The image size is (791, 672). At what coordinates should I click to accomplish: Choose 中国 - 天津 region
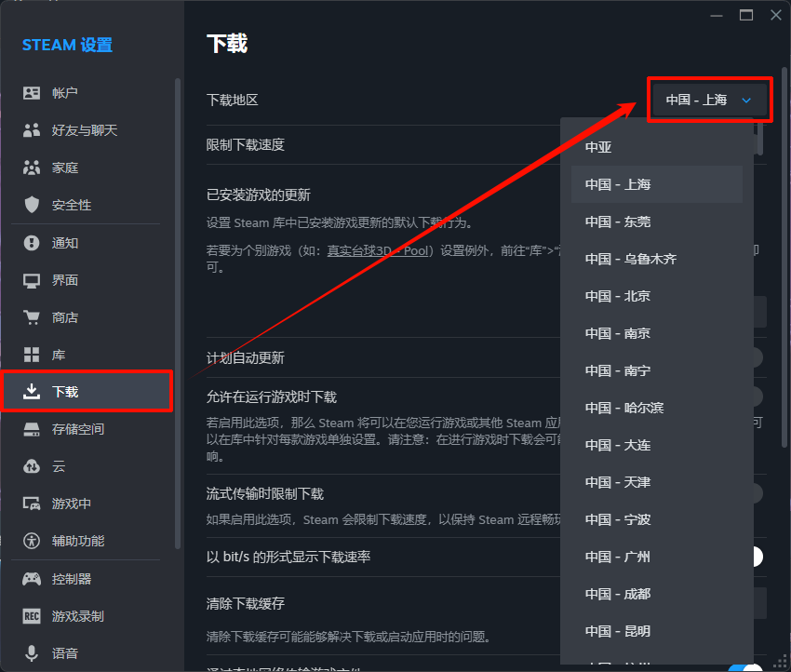coord(656,482)
